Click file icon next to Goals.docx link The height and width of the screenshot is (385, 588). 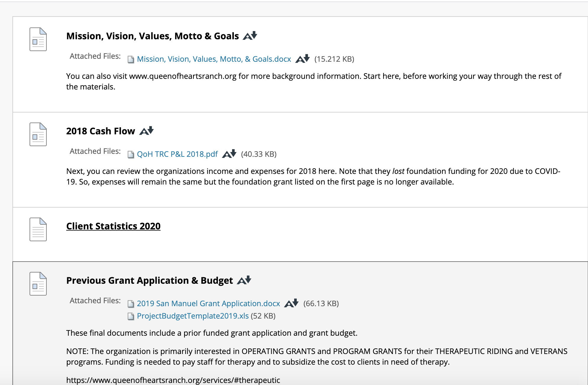tap(131, 60)
